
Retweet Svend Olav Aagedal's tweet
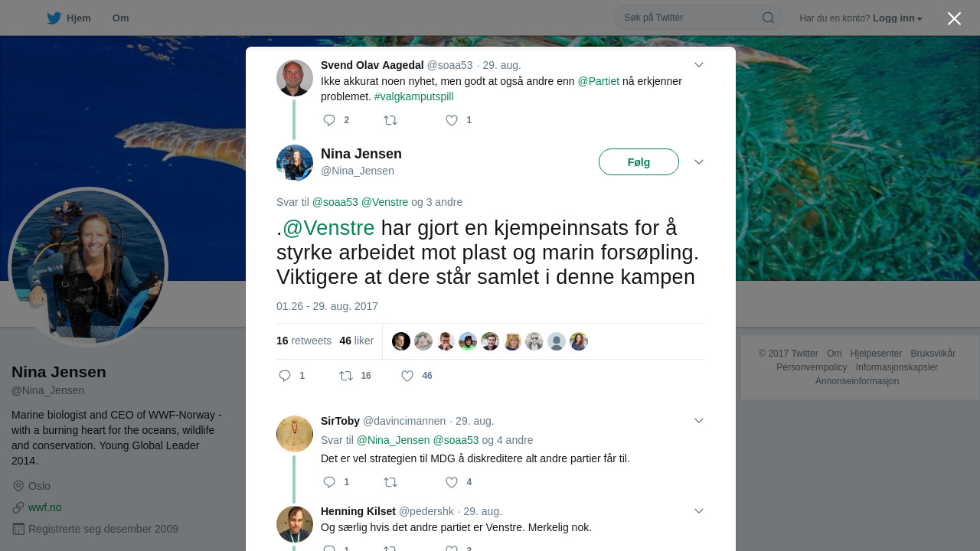(x=390, y=120)
